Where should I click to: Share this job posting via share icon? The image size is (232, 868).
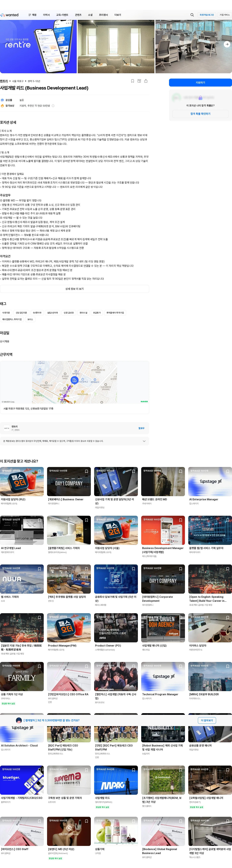click(x=146, y=81)
